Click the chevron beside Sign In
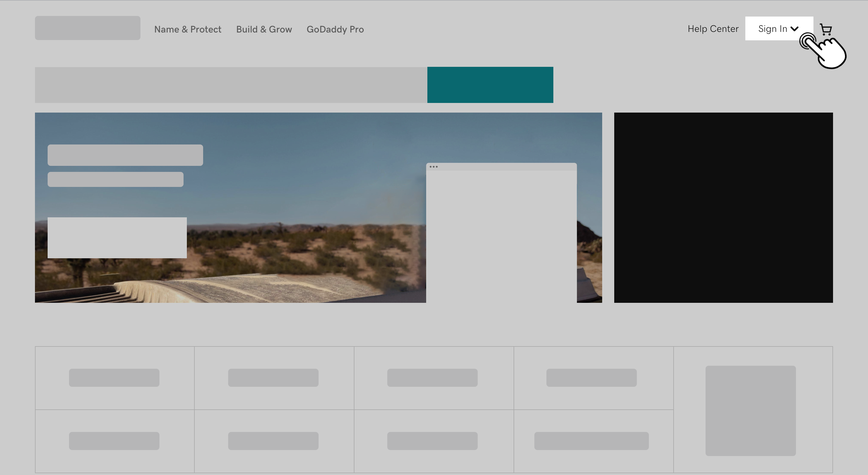Screen dimensions: 868x475 [x=794, y=29]
